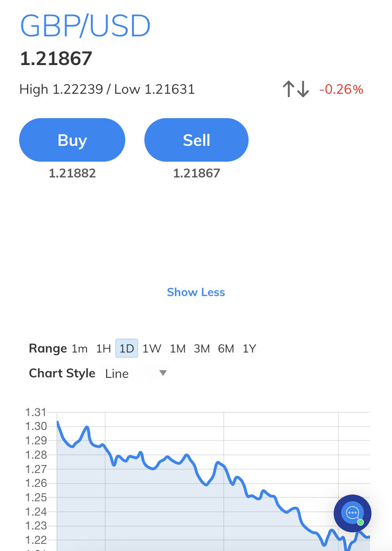Click the Sell button
The width and height of the screenshot is (392, 551).
click(196, 140)
